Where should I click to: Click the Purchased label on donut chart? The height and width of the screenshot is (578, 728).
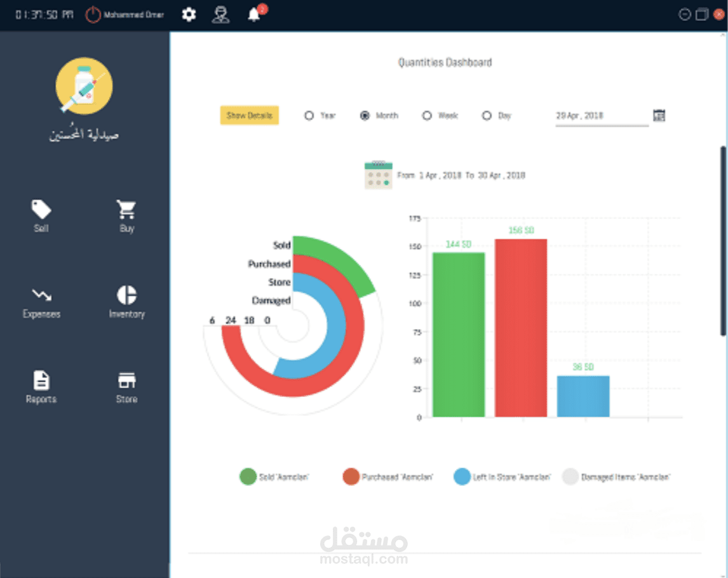click(269, 264)
